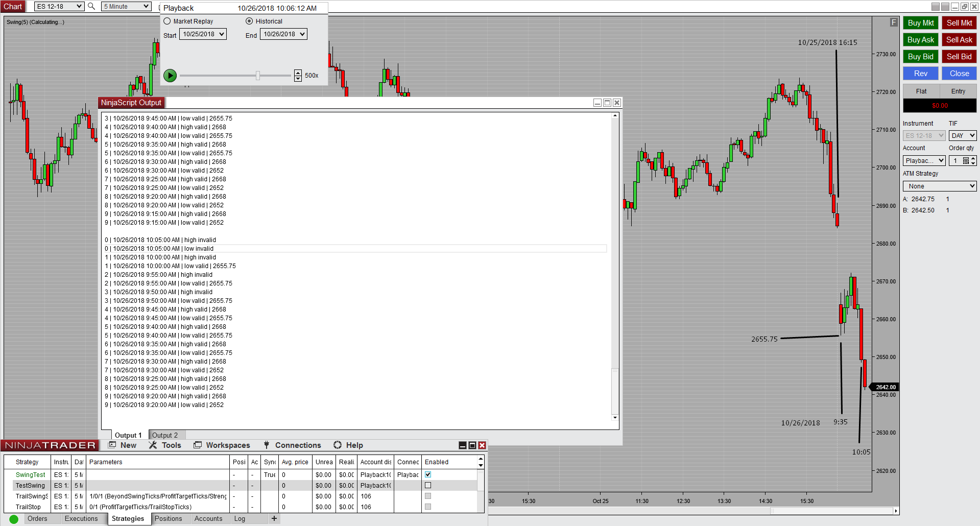The image size is (980, 526).
Task: Open the order quantity numpad icon
Action: 966,160
